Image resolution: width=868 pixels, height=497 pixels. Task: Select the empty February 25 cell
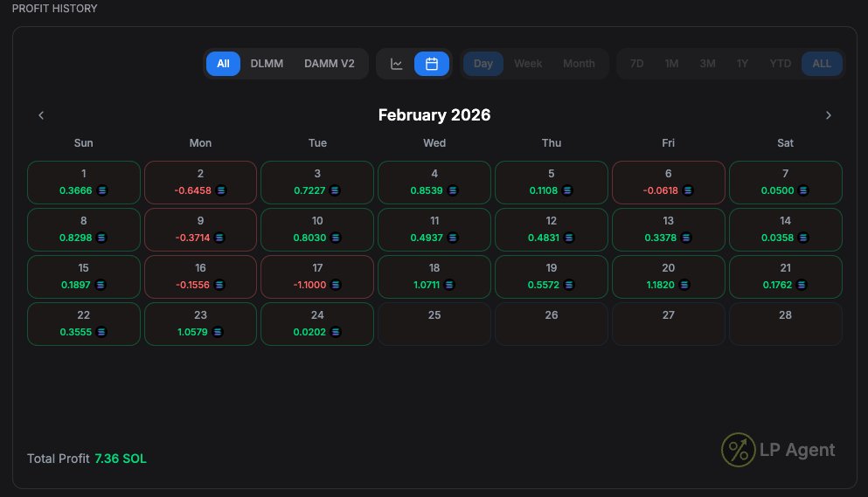click(434, 324)
